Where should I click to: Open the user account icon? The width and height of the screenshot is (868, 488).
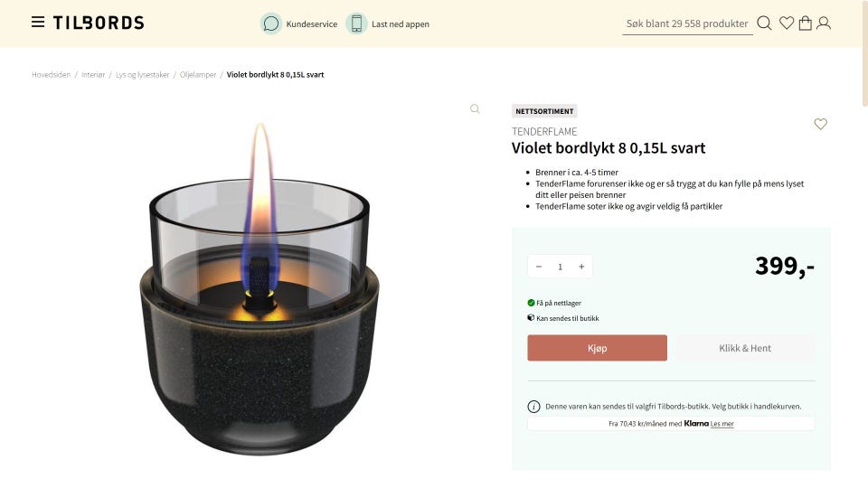coord(823,23)
